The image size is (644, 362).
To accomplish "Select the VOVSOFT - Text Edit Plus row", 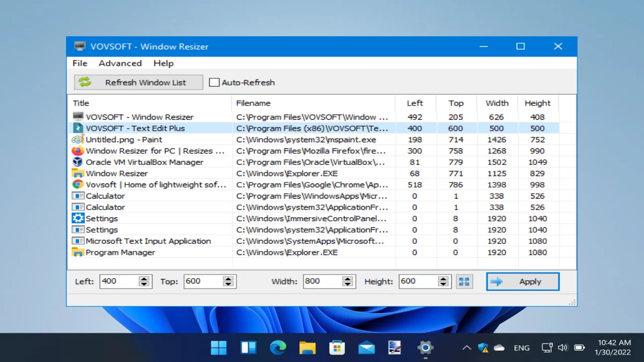I will [313, 128].
